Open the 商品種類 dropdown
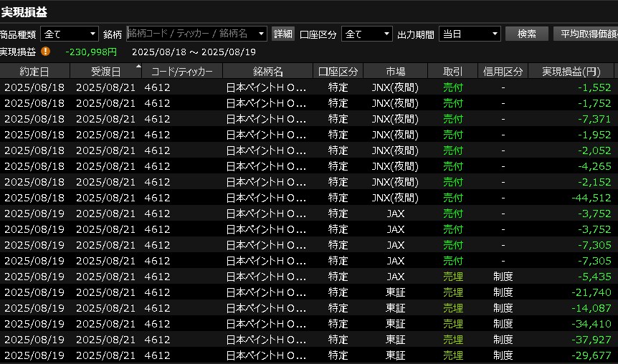Image resolution: width=618 pixels, height=364 pixels. point(70,34)
